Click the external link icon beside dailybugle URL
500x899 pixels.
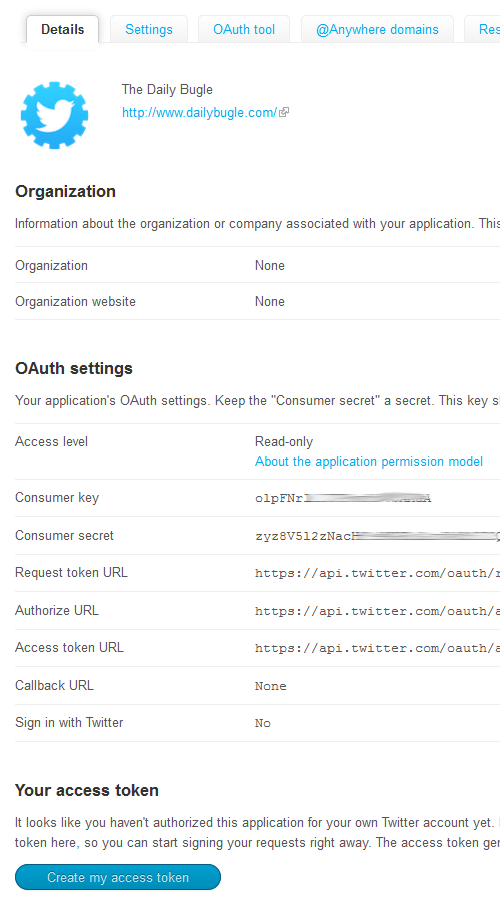coord(284,112)
